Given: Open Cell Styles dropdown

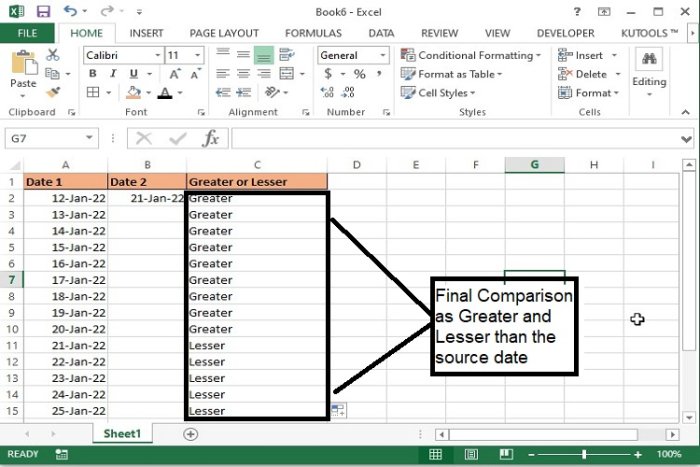Looking at the screenshot, I should [x=438, y=93].
